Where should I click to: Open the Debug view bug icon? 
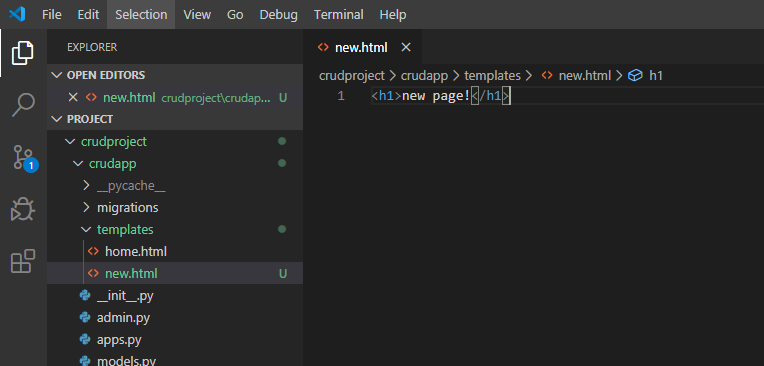pyautogui.click(x=23, y=210)
